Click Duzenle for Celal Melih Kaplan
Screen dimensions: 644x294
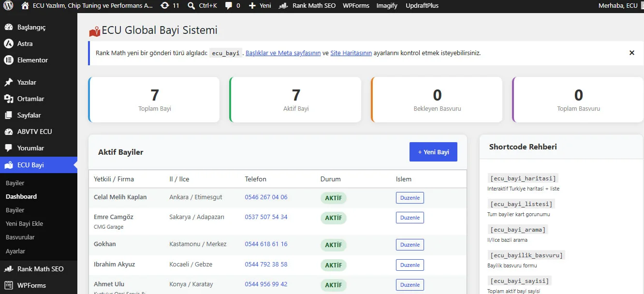click(x=410, y=197)
